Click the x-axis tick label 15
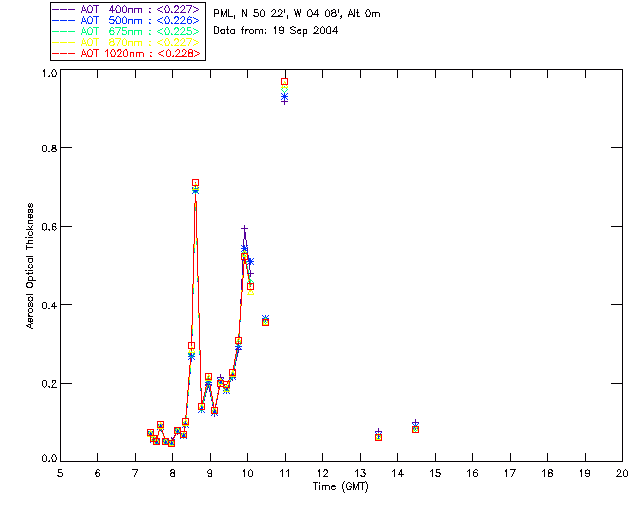This screenshot has width=640, height=512. pyautogui.click(x=435, y=473)
